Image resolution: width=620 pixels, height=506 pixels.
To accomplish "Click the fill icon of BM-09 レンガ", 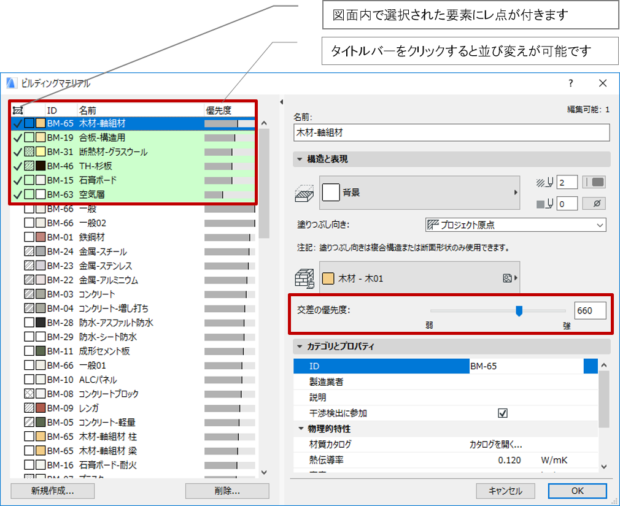I will coord(29,408).
